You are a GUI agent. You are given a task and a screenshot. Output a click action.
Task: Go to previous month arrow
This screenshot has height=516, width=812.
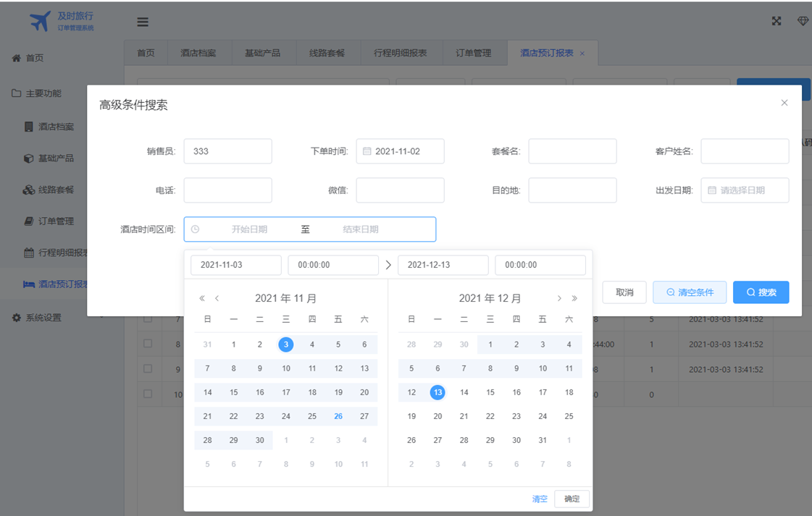[x=217, y=298]
